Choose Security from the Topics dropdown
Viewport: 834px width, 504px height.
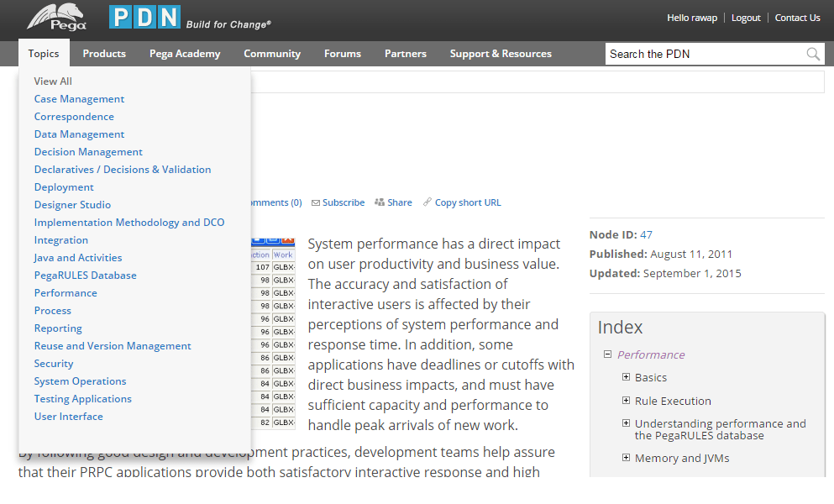pos(54,363)
